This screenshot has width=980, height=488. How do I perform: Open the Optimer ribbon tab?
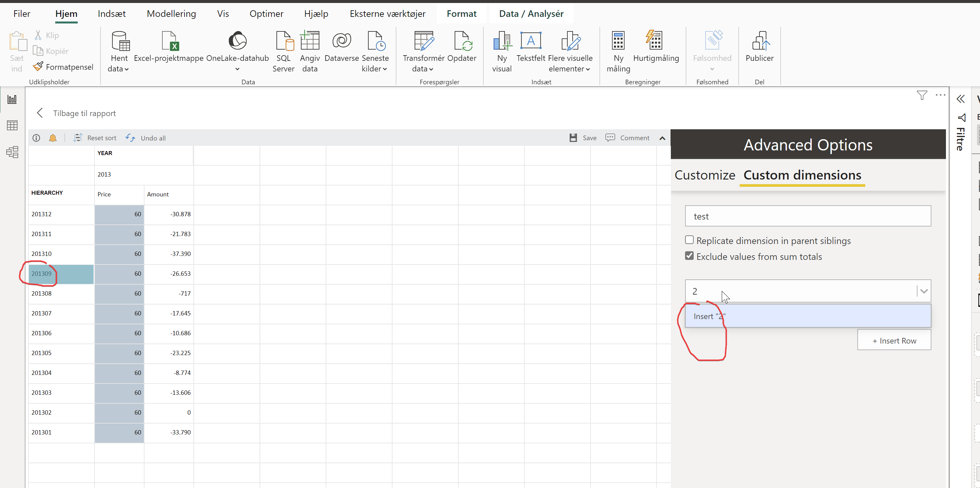[x=266, y=14]
